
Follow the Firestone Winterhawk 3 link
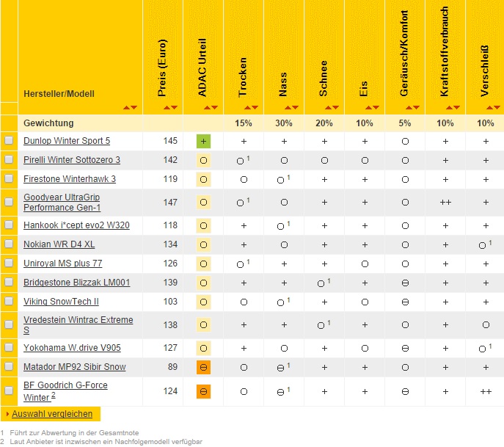[x=70, y=179]
